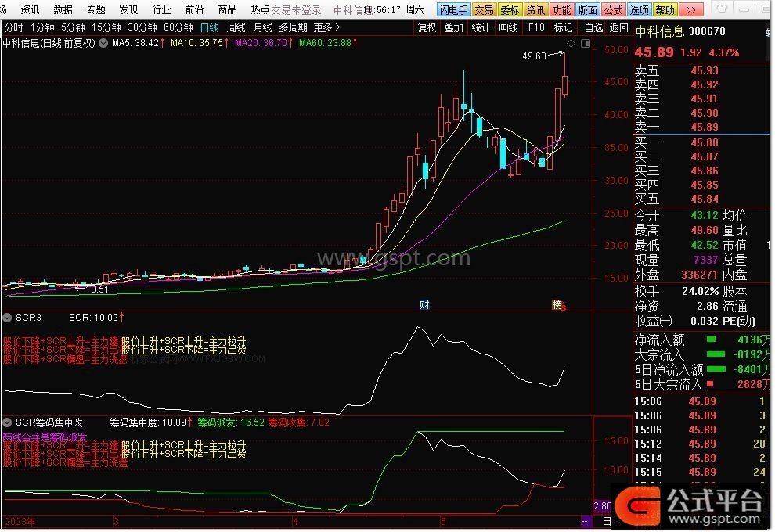
Task: Switch to 15分钟 period tab
Action: pos(106,27)
